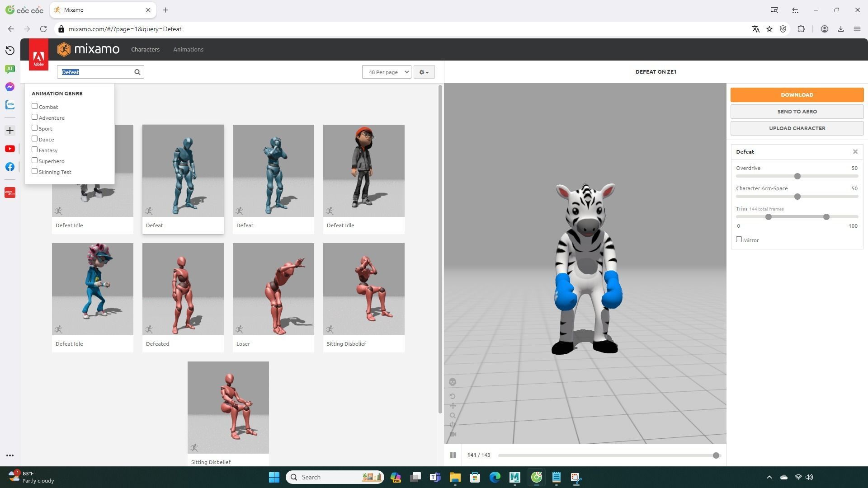Open the browser downloads icon
The height and width of the screenshot is (488, 868).
[841, 29]
